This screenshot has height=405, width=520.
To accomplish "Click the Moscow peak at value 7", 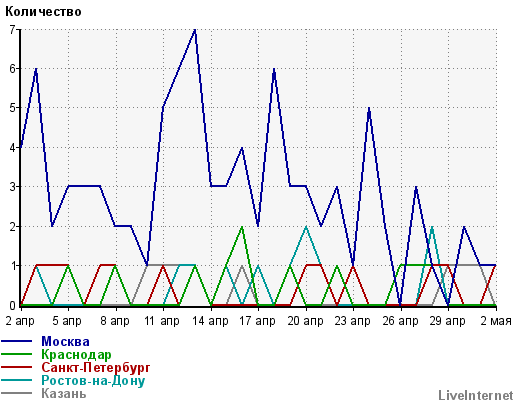I will coord(195,30).
